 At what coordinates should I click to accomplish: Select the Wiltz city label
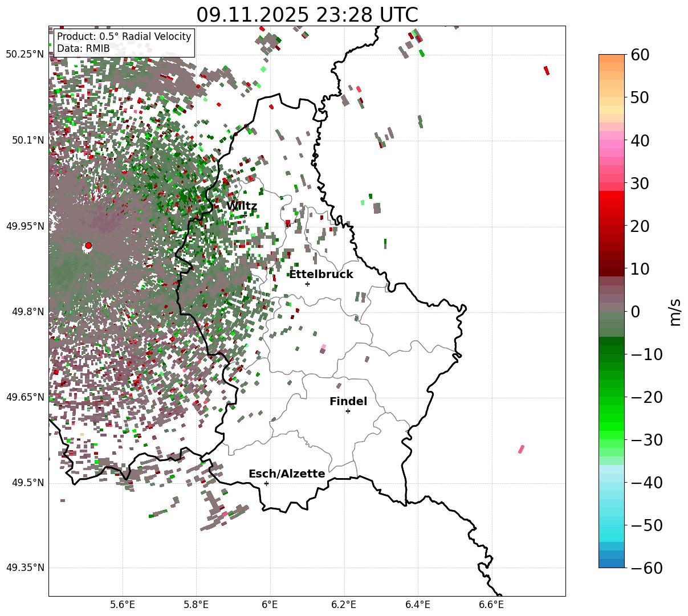click(242, 206)
